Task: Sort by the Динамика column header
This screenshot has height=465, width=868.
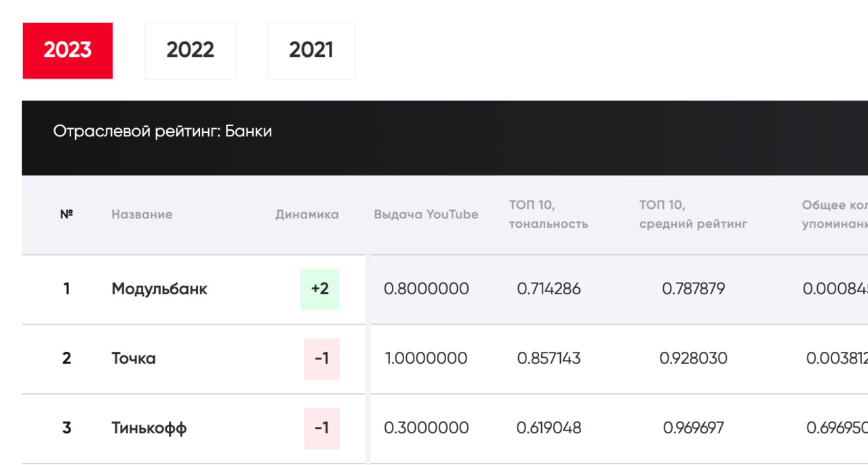Action: click(x=307, y=214)
